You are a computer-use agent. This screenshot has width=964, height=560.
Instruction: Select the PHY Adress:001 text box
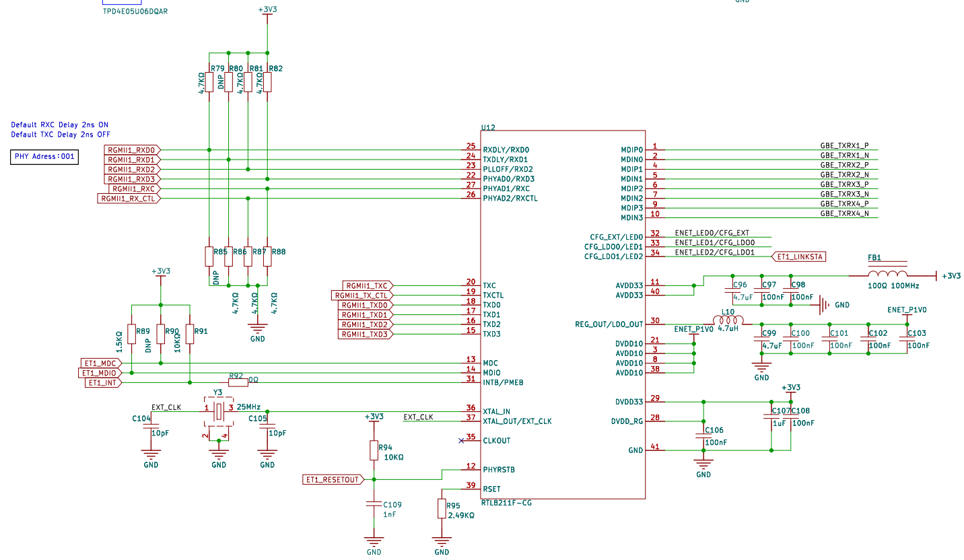pos(45,157)
